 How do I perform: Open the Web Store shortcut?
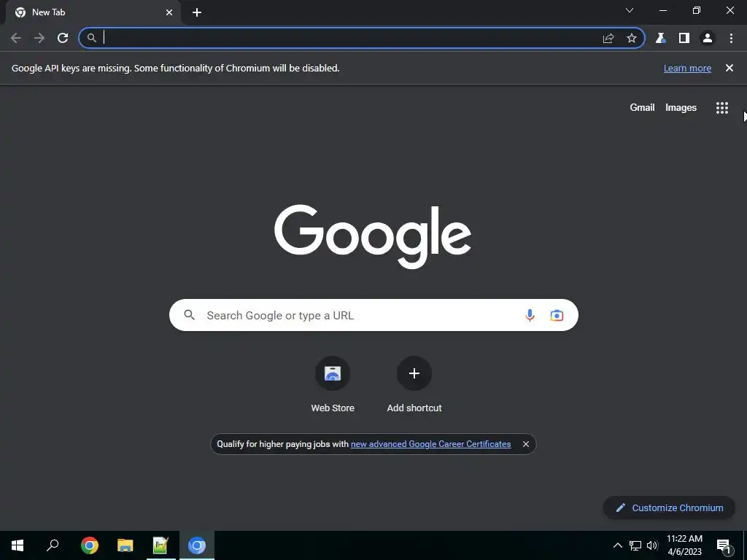(333, 384)
